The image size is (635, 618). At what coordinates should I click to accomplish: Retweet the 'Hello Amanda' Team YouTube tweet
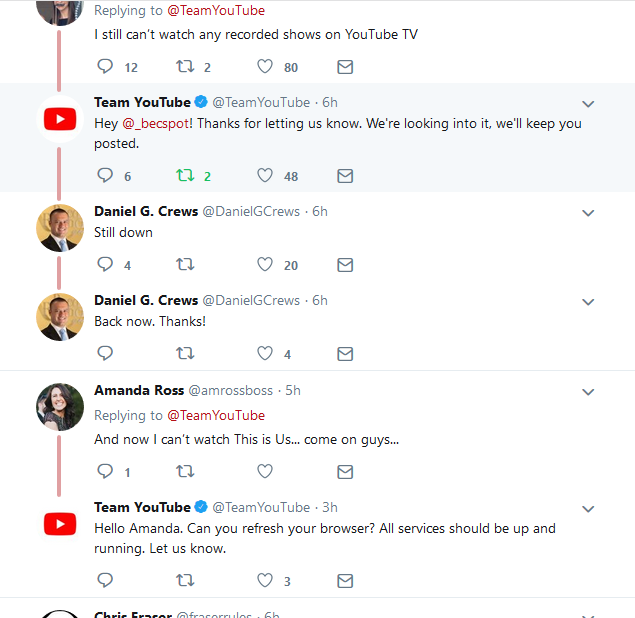coord(184,580)
